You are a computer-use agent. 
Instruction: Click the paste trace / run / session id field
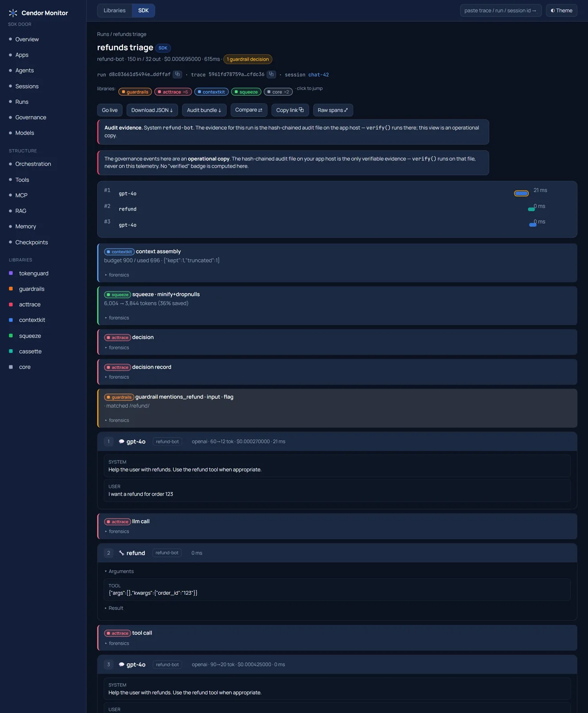501,11
